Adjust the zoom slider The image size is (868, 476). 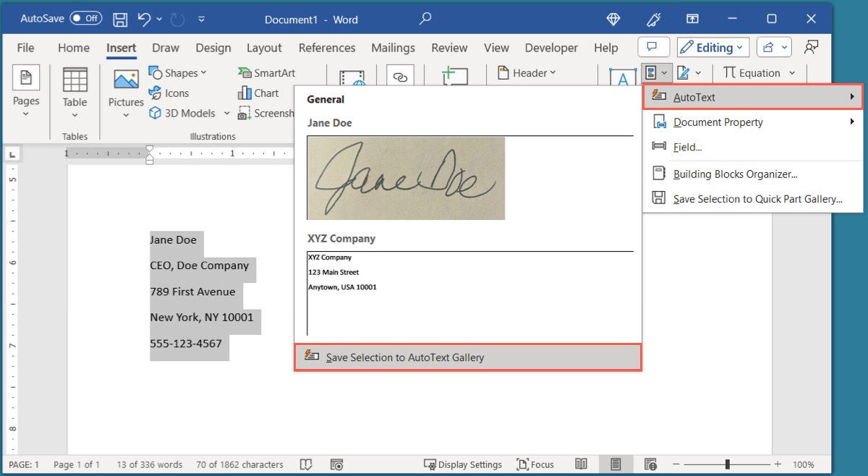726,464
